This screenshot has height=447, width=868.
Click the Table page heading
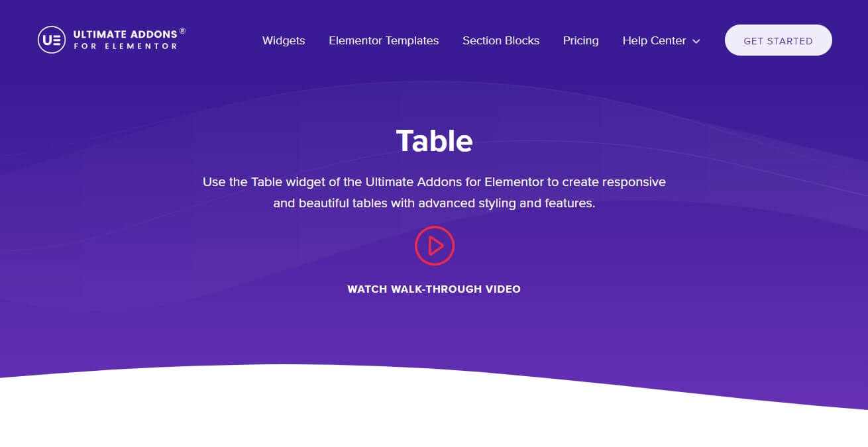click(x=434, y=140)
